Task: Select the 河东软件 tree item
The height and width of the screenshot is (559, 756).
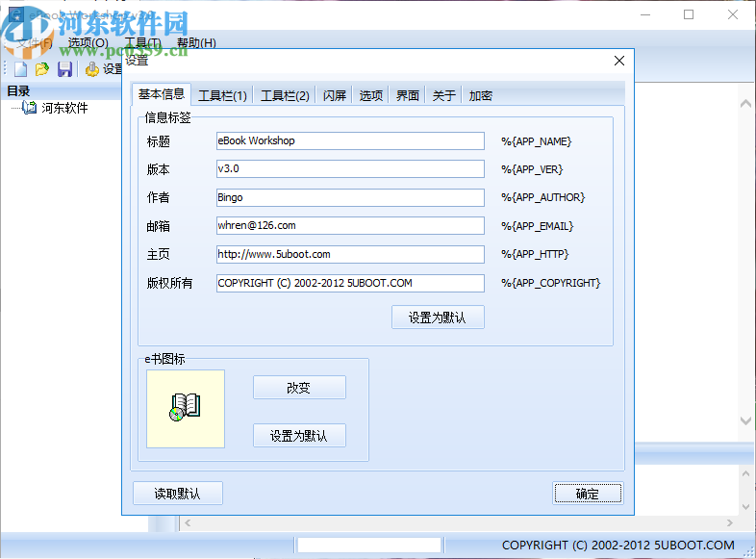Action: click(x=64, y=108)
